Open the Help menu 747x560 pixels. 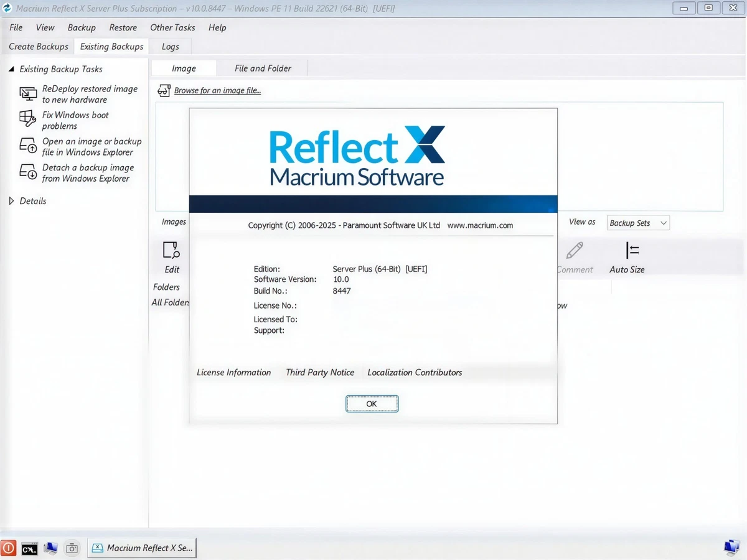click(217, 27)
